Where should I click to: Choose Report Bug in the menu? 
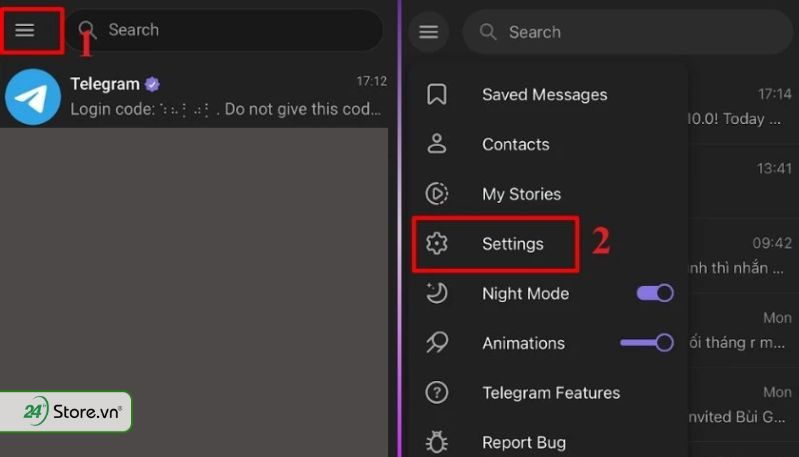(524, 442)
